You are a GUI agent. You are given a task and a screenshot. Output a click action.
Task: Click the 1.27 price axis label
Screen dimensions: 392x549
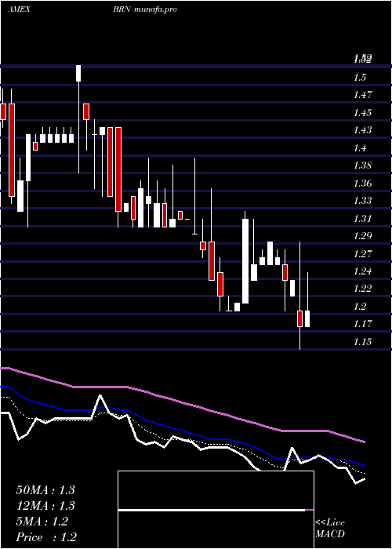click(x=362, y=253)
